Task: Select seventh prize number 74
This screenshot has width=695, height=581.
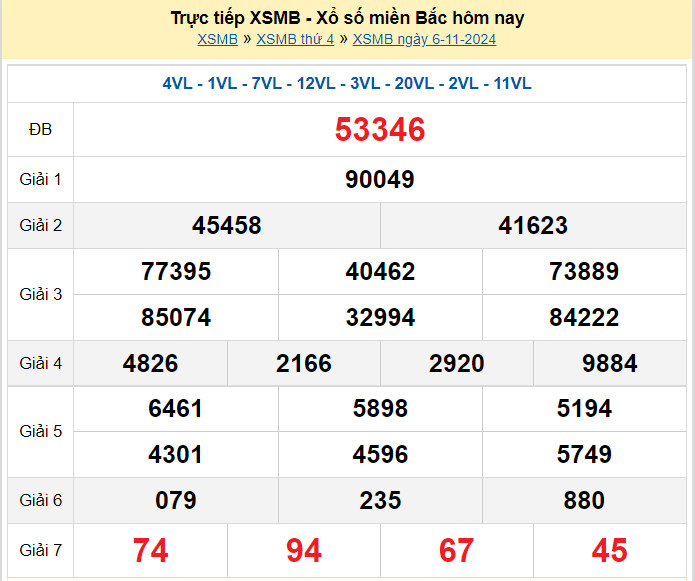Action: pyautogui.click(x=150, y=550)
